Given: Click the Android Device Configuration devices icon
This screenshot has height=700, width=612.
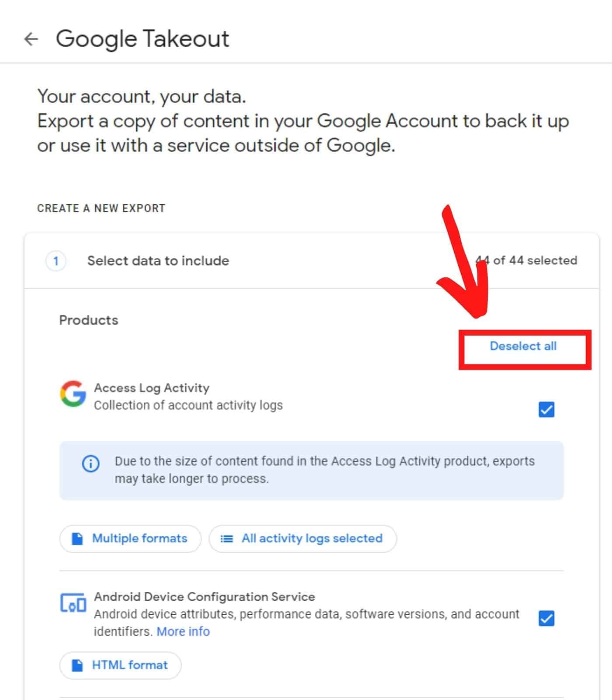Looking at the screenshot, I should click(x=73, y=603).
